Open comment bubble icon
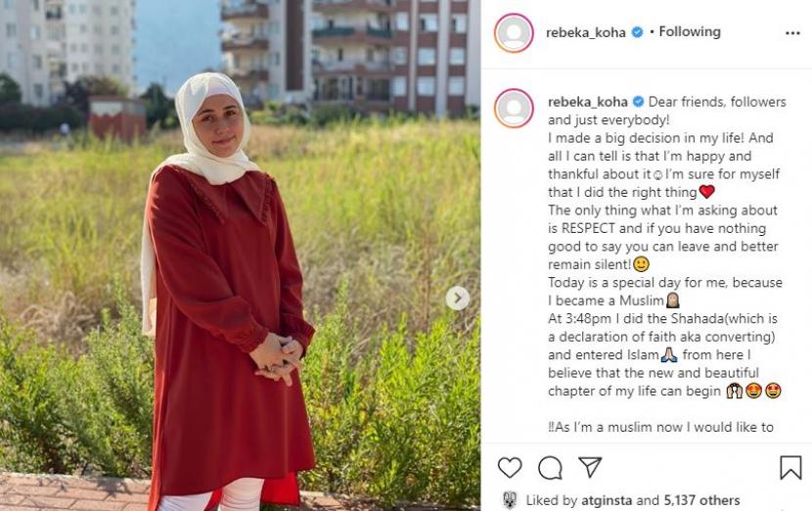This screenshot has height=511, width=812. [x=550, y=468]
